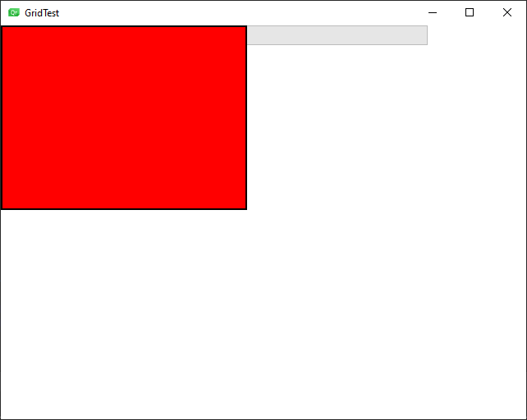Click the black right border of the red rectangle

tap(246, 117)
